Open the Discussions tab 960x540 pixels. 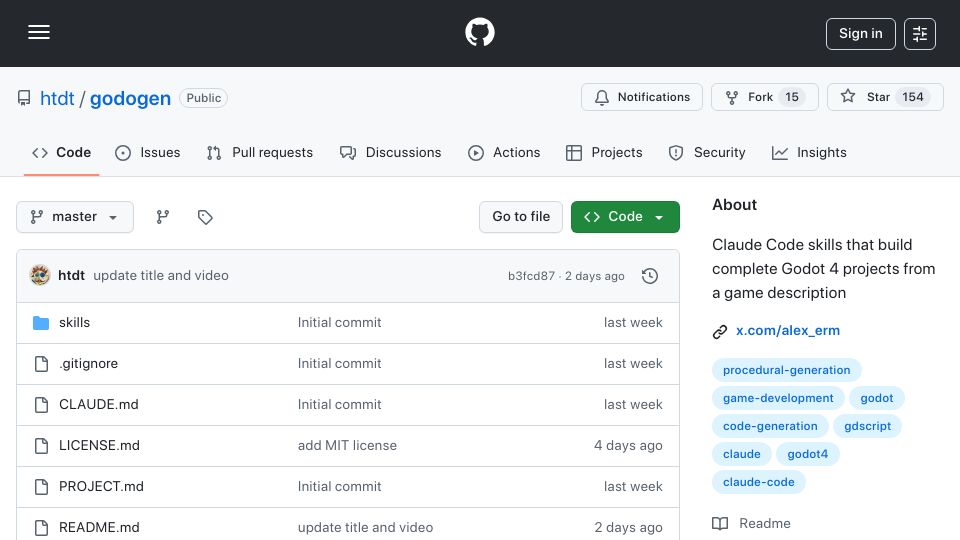pos(390,152)
